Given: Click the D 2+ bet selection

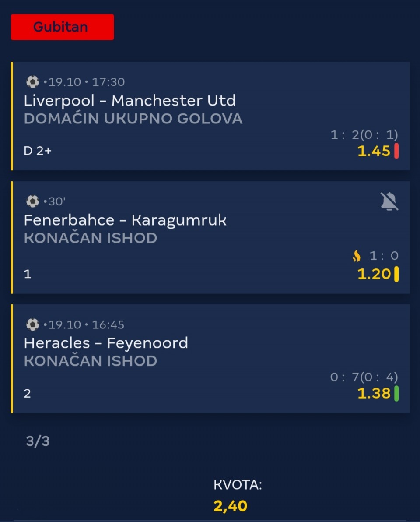Looking at the screenshot, I should 38,151.
